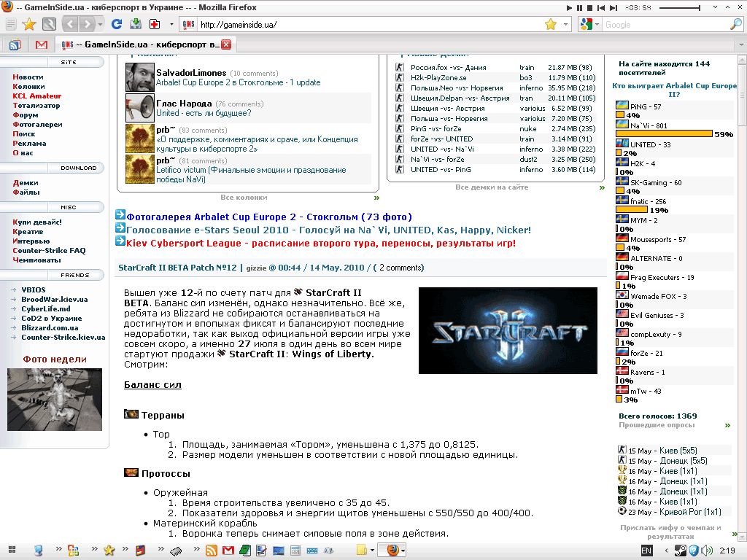Click the bookmarks star toolbar icon
Image resolution: width=747 pixels, height=560 pixels.
click(29, 24)
